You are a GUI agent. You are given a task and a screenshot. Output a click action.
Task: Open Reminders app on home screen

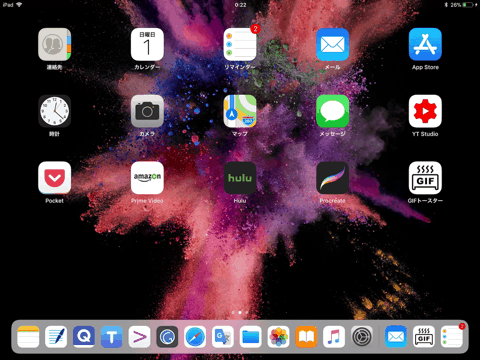(x=240, y=44)
